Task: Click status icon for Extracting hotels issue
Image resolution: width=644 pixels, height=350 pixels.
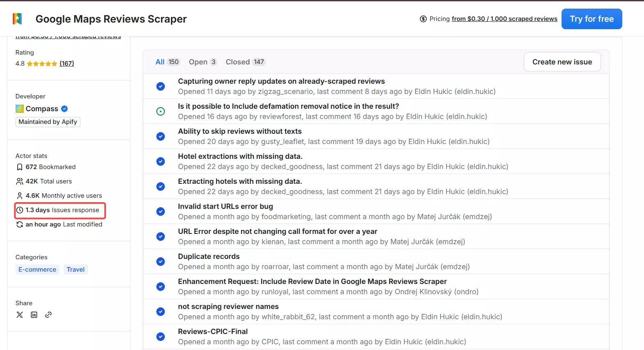Action: (x=161, y=186)
